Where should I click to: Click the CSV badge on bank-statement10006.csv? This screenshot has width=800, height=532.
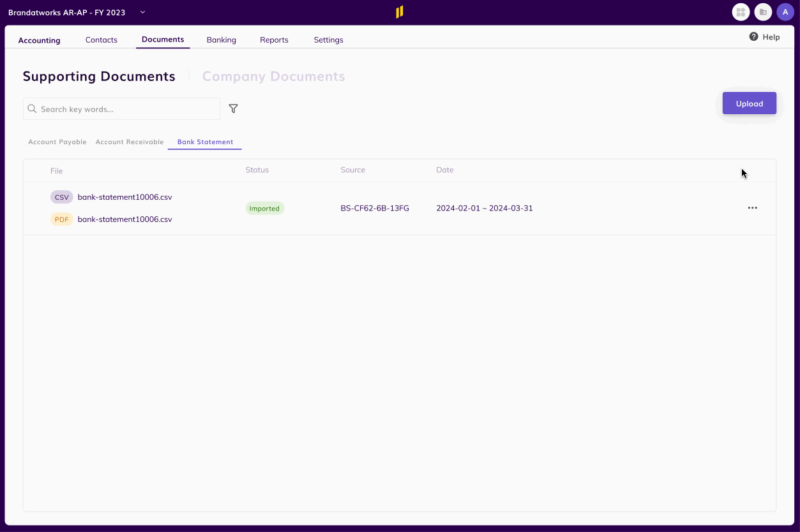click(x=61, y=196)
